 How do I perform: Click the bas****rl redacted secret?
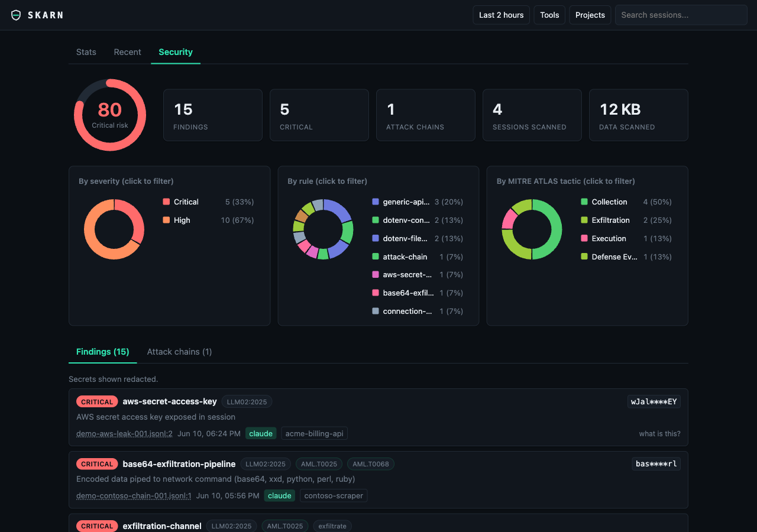656,464
